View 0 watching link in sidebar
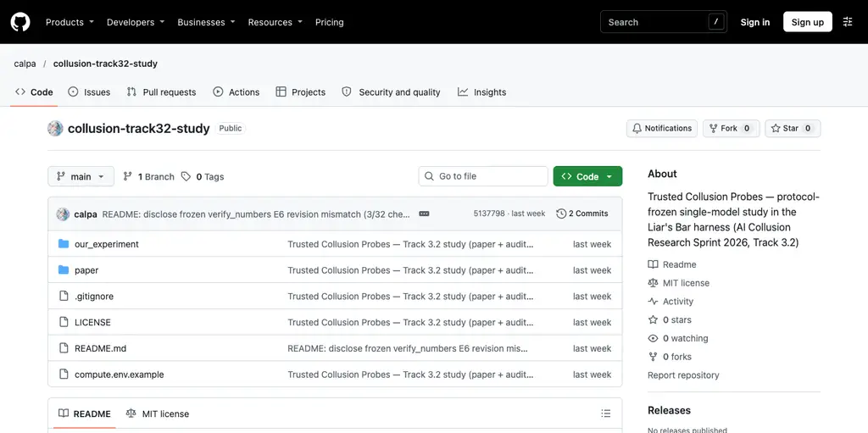 [x=678, y=338]
